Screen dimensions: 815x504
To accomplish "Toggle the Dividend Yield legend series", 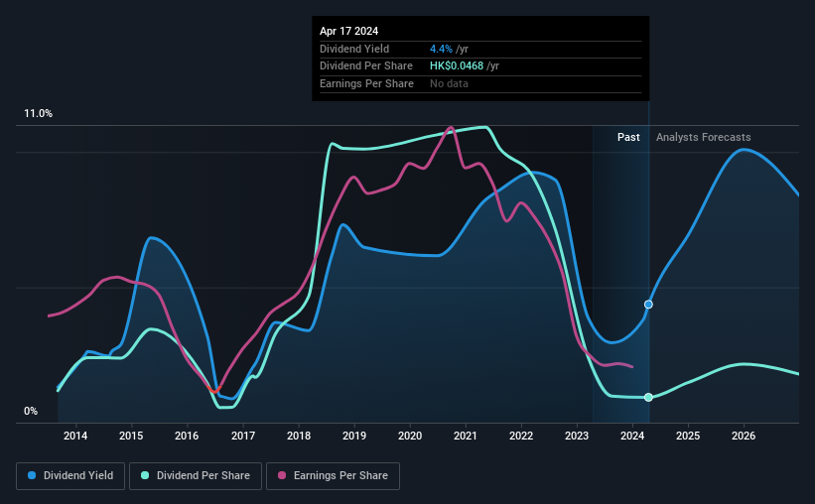I will (70, 476).
